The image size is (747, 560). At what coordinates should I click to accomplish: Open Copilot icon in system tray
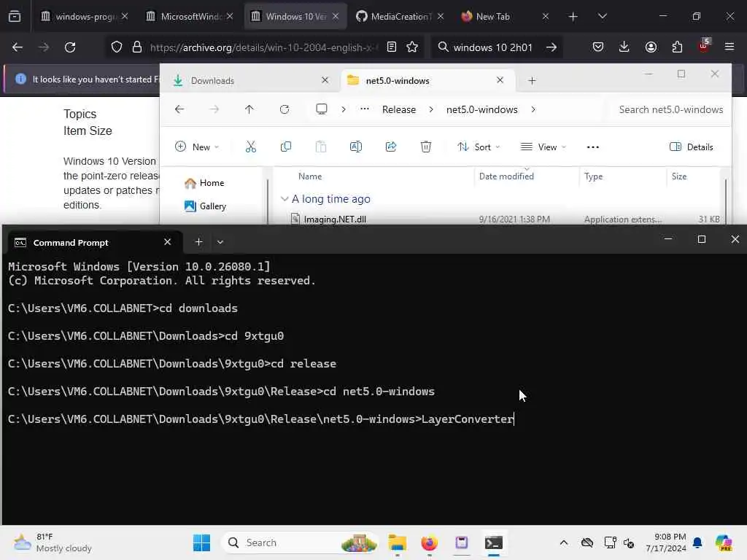click(x=724, y=542)
